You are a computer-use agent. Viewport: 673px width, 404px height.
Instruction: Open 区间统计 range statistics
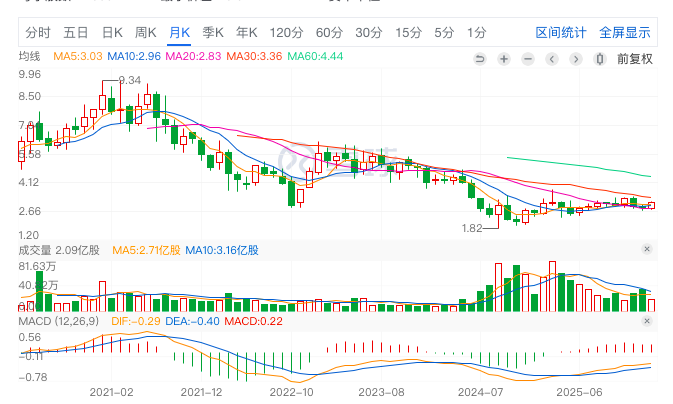561,32
